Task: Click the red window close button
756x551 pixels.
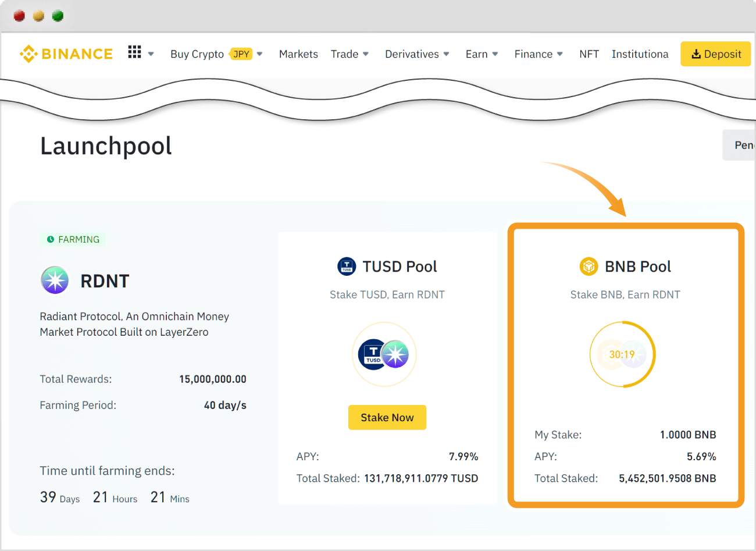Action: pyautogui.click(x=19, y=16)
